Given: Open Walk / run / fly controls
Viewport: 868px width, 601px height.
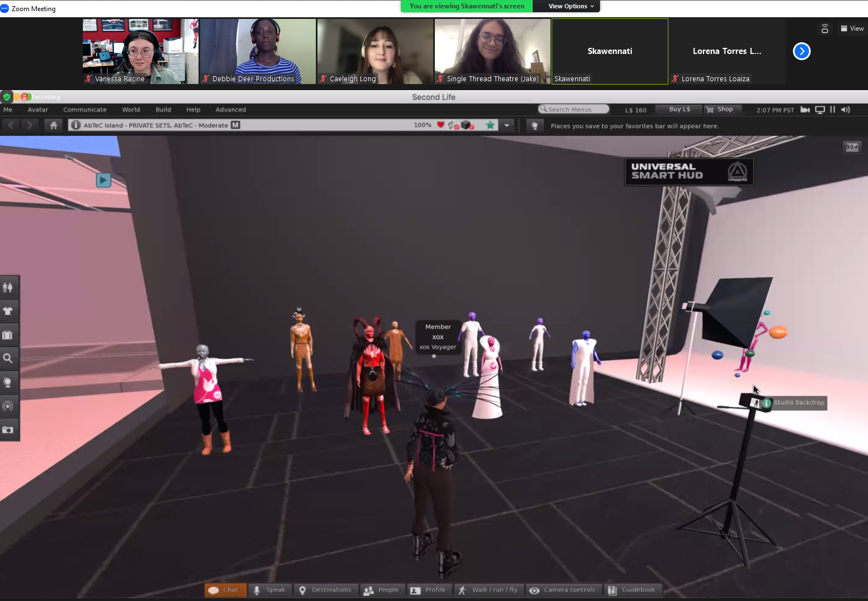Looking at the screenshot, I should pyautogui.click(x=488, y=590).
